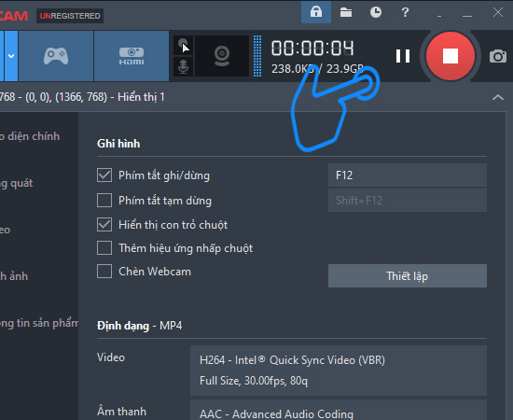Image resolution: width=513 pixels, height=420 pixels.
Task: Open the output folder icon
Action: [x=346, y=12]
